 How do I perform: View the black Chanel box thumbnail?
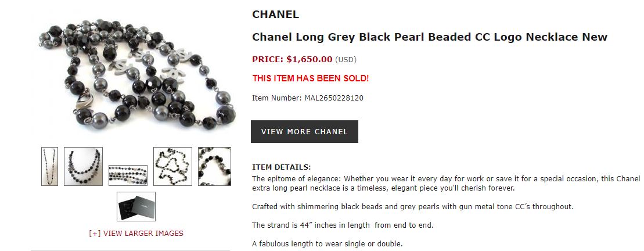tap(136, 206)
